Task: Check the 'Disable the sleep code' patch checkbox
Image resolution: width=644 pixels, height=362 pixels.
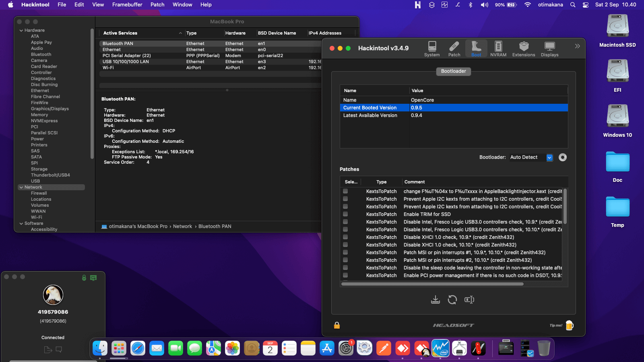Action: (x=345, y=267)
